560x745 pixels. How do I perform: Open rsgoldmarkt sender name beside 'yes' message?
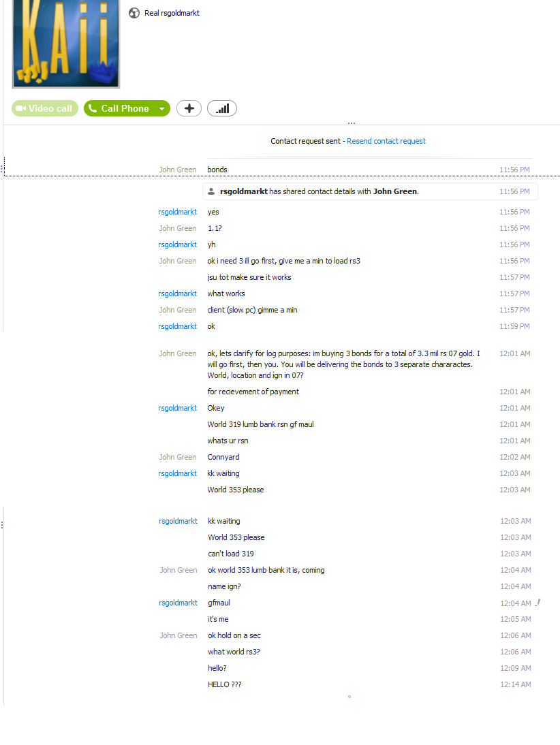pos(177,212)
